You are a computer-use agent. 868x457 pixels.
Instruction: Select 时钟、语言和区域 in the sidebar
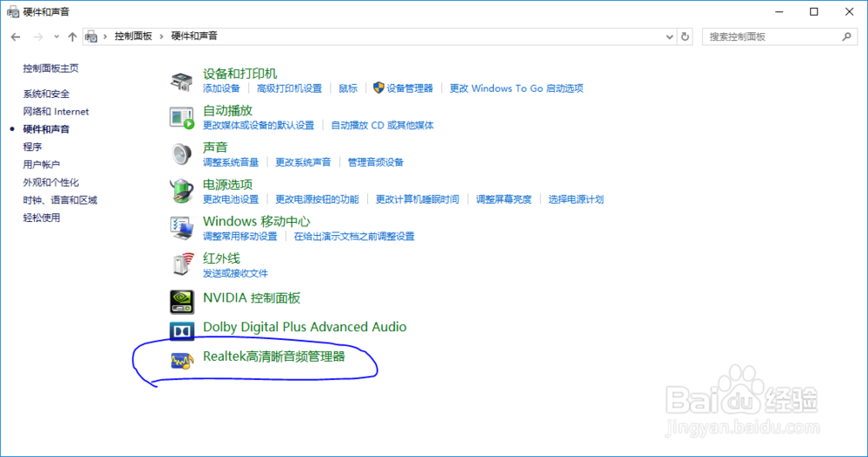click(x=60, y=199)
